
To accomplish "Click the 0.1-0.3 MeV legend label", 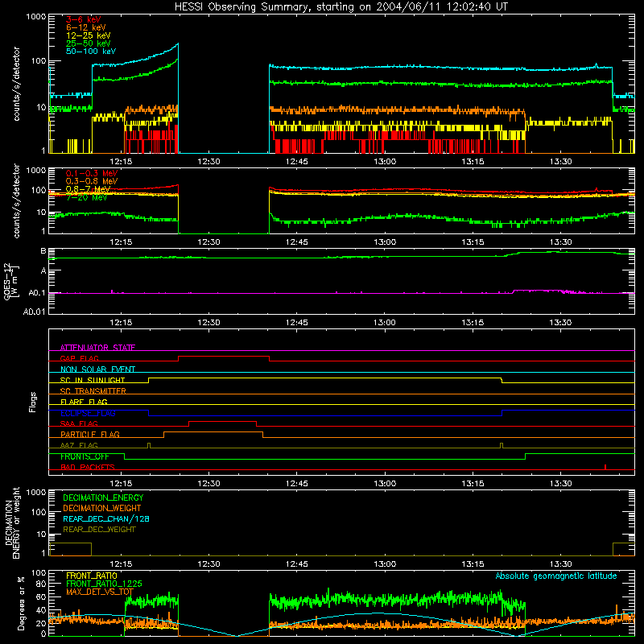I will pyautogui.click(x=92, y=173).
